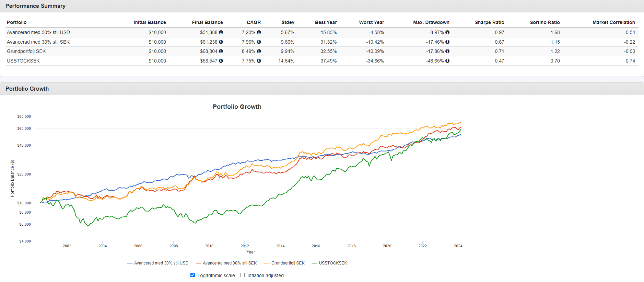Toggle USSTOCKSEK series in chart legend
Screen dimensions: 644x282
[333, 263]
